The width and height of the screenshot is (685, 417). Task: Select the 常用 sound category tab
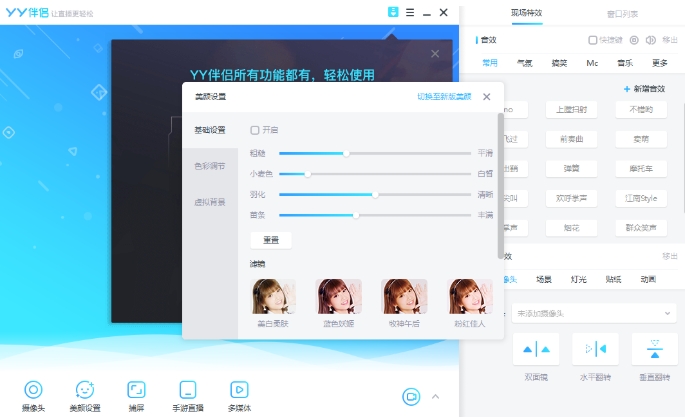[490, 63]
